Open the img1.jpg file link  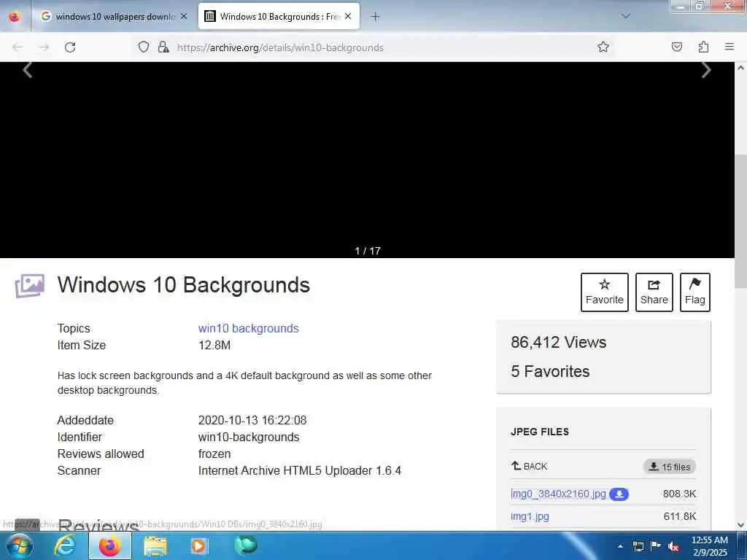[x=530, y=516]
